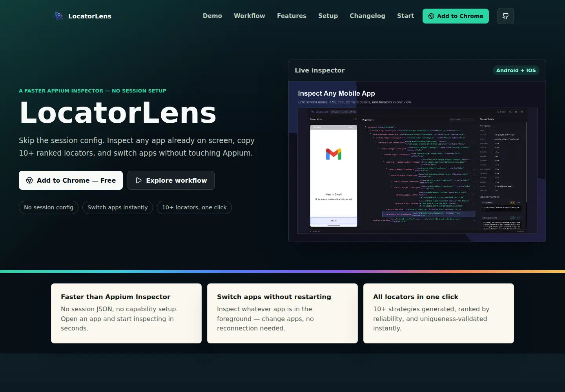The height and width of the screenshot is (392, 565).
Task: Open the GitHub icon button
Action: (x=505, y=16)
